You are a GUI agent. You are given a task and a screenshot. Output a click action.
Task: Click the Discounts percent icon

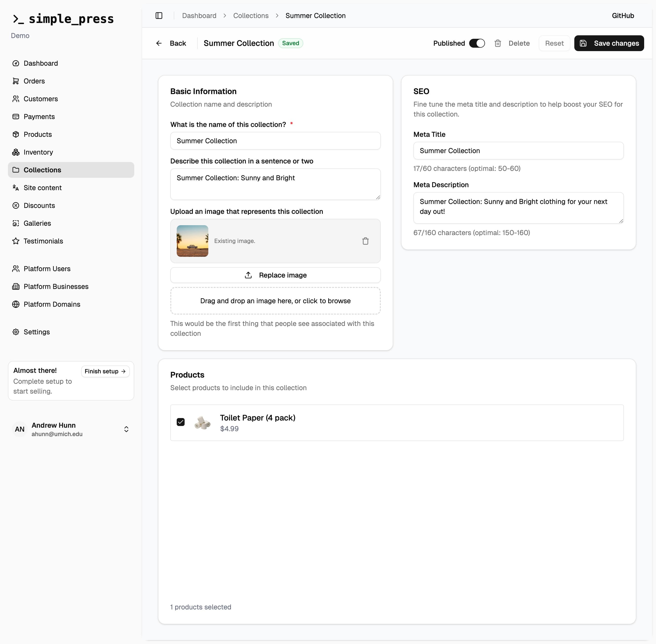tap(16, 205)
